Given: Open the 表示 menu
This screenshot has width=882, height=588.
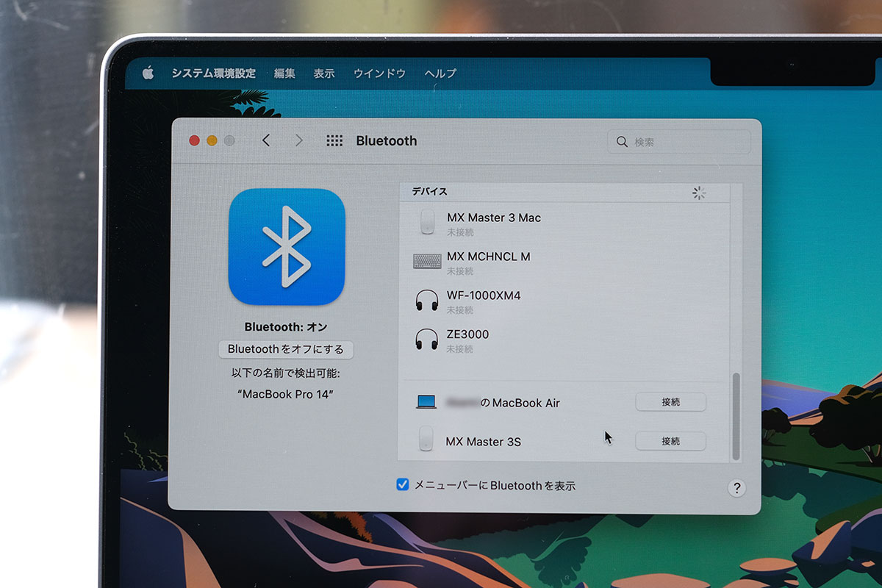Looking at the screenshot, I should point(324,73).
